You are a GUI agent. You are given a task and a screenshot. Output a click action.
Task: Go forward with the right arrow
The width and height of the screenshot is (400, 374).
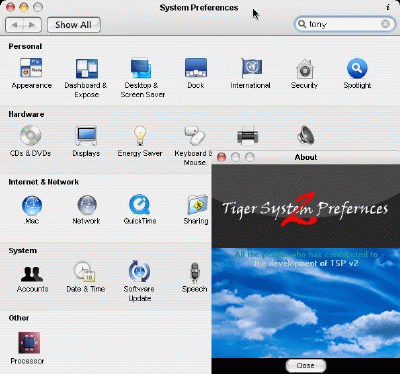[x=32, y=25]
